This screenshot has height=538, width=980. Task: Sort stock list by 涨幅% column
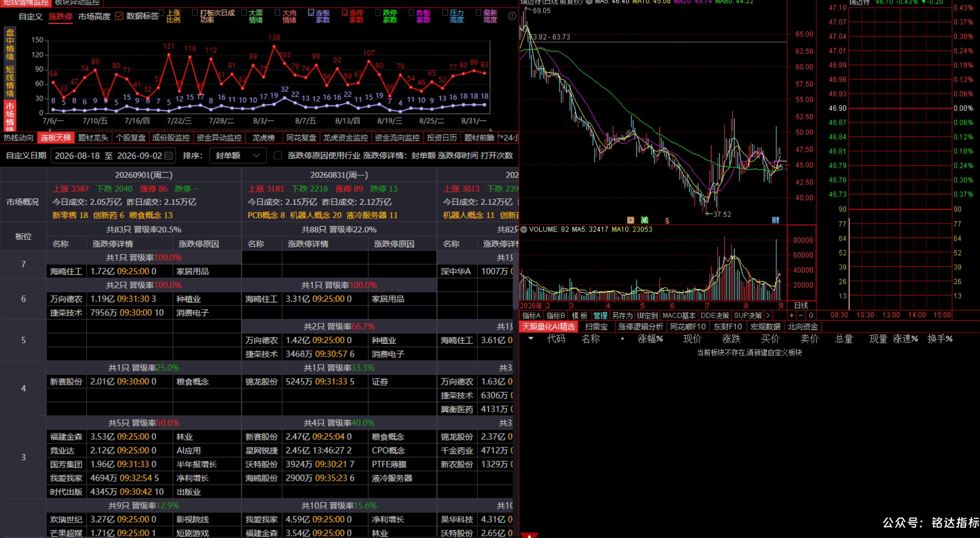coord(650,339)
